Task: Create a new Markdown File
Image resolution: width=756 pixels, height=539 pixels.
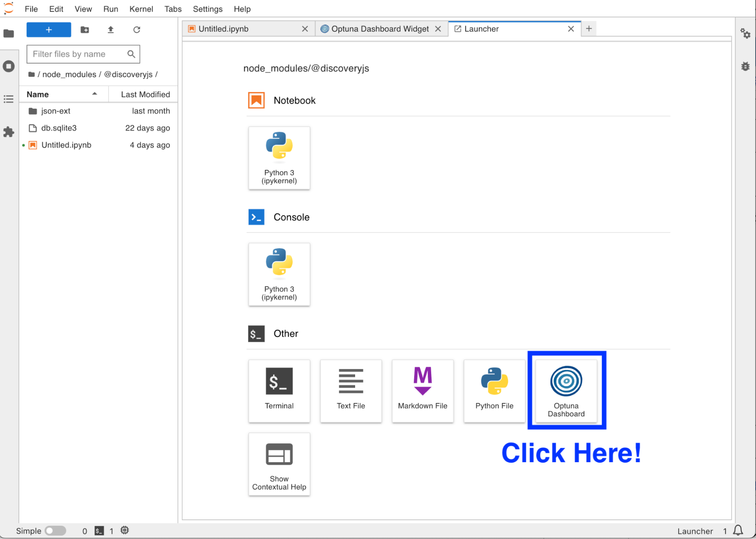Action: [423, 391]
